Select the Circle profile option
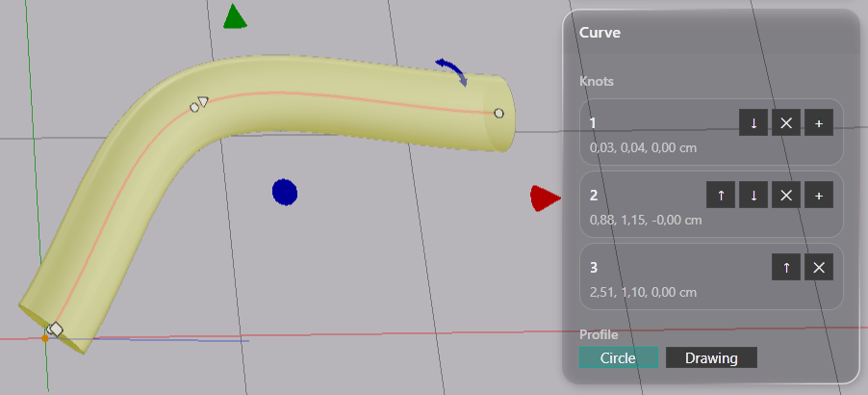868x395 pixels. 619,357
